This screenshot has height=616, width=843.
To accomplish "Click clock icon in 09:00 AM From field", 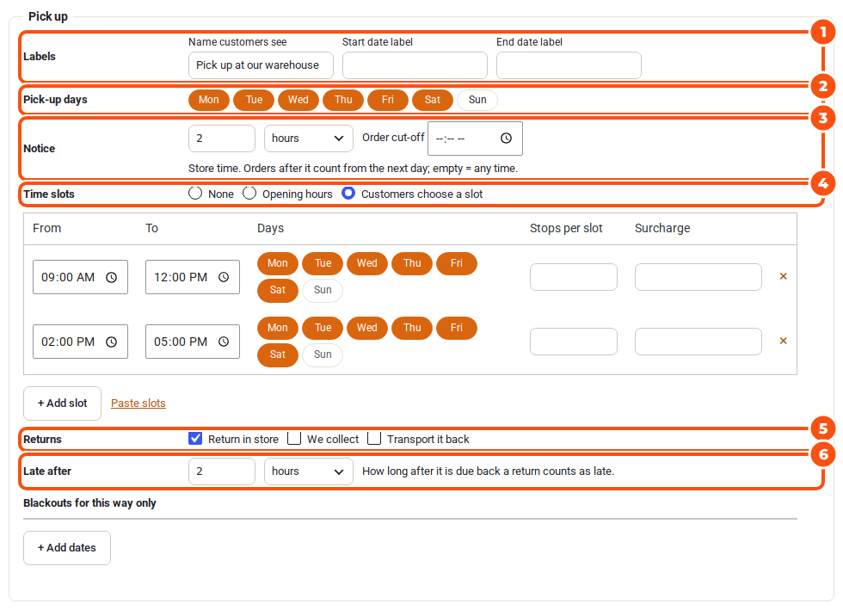I will click(111, 277).
